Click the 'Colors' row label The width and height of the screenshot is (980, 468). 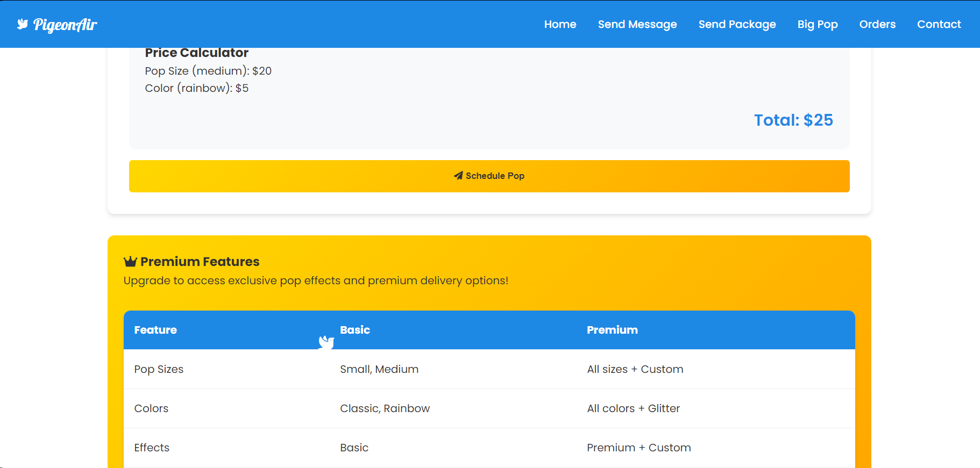151,408
